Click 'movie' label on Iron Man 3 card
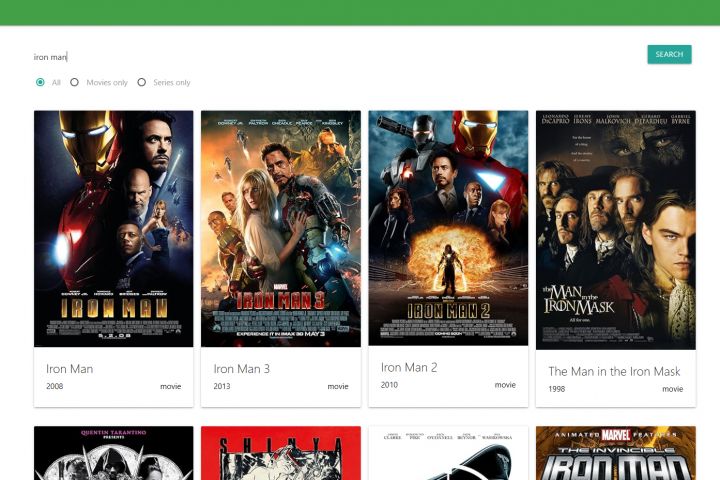 (338, 387)
